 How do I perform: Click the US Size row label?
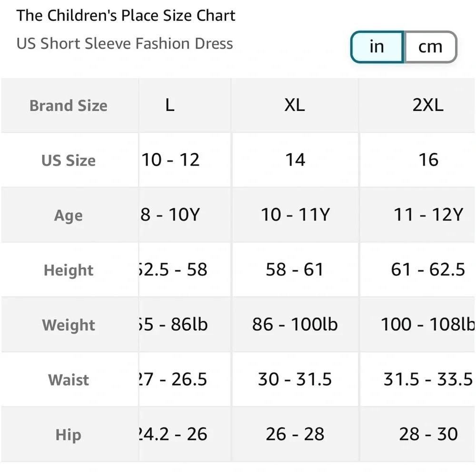coord(68,160)
